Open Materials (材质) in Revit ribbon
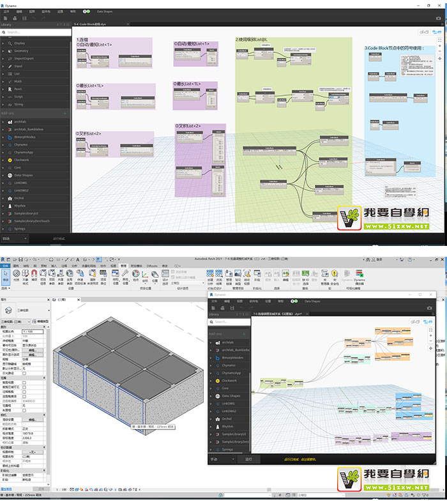This screenshot has width=447, height=504. [16, 276]
